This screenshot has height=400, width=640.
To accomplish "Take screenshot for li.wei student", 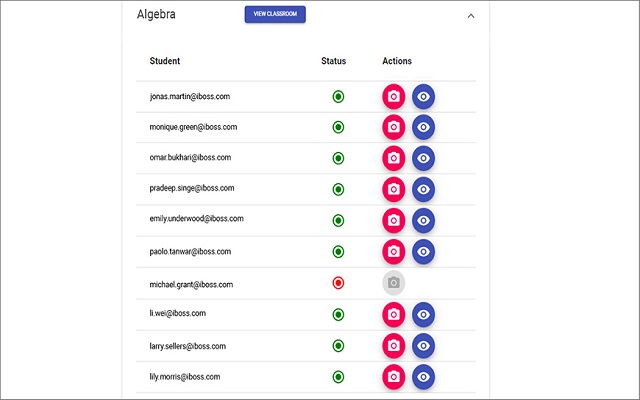I will pyautogui.click(x=393, y=314).
